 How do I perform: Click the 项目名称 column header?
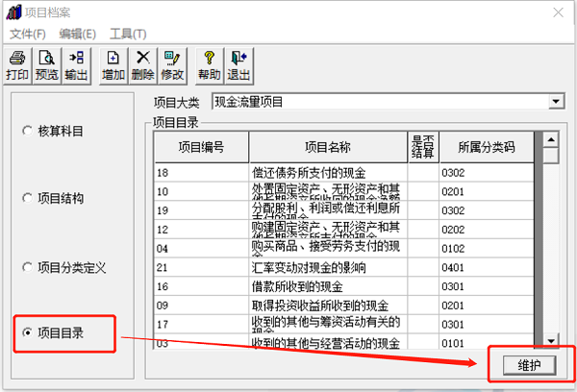[328, 147]
